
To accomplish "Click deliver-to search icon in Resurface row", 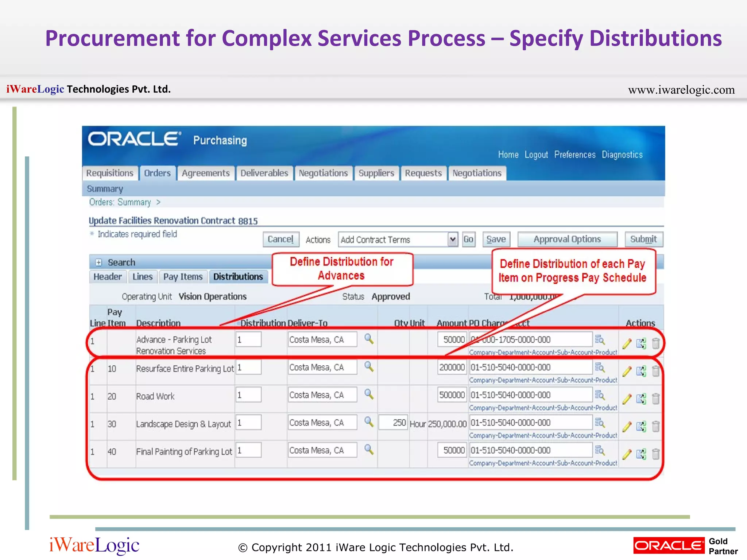I will coord(369,366).
